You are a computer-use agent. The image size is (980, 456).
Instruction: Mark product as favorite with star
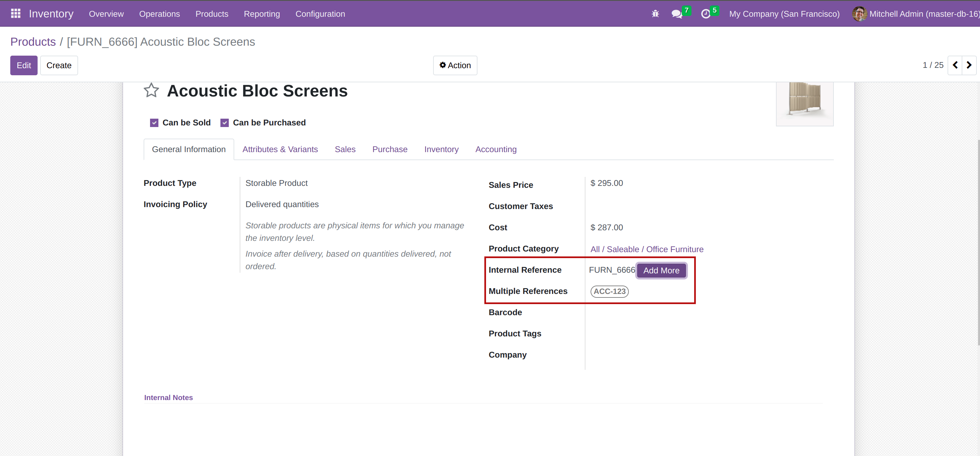(x=151, y=91)
